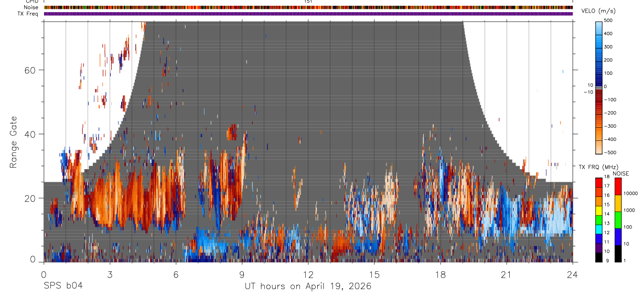Click the purple TX Freq strip
Viewport: 644px width, 297px height.
(308, 14)
